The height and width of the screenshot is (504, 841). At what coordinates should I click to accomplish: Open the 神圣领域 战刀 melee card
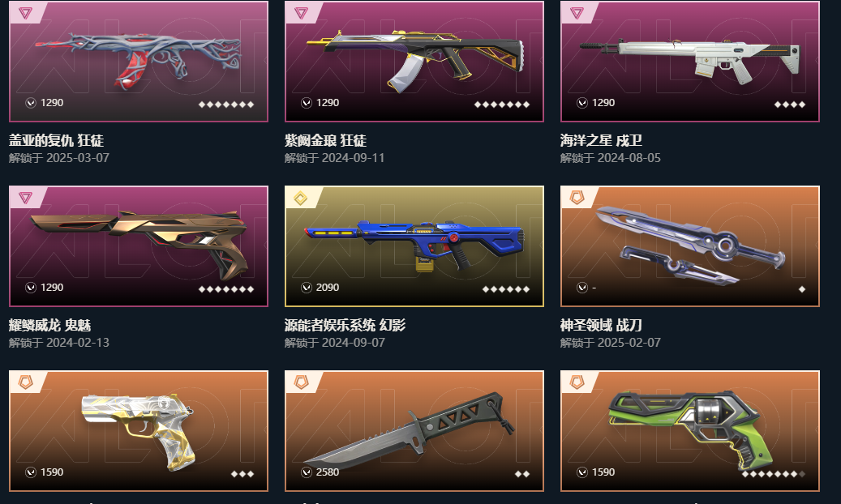[689, 246]
